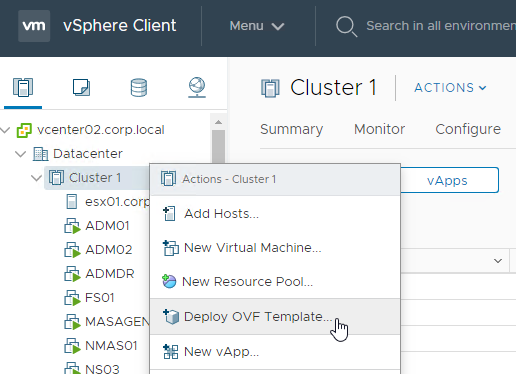
Task: Select the esx01 host icon in the tree
Action: pyautogui.click(x=72, y=202)
